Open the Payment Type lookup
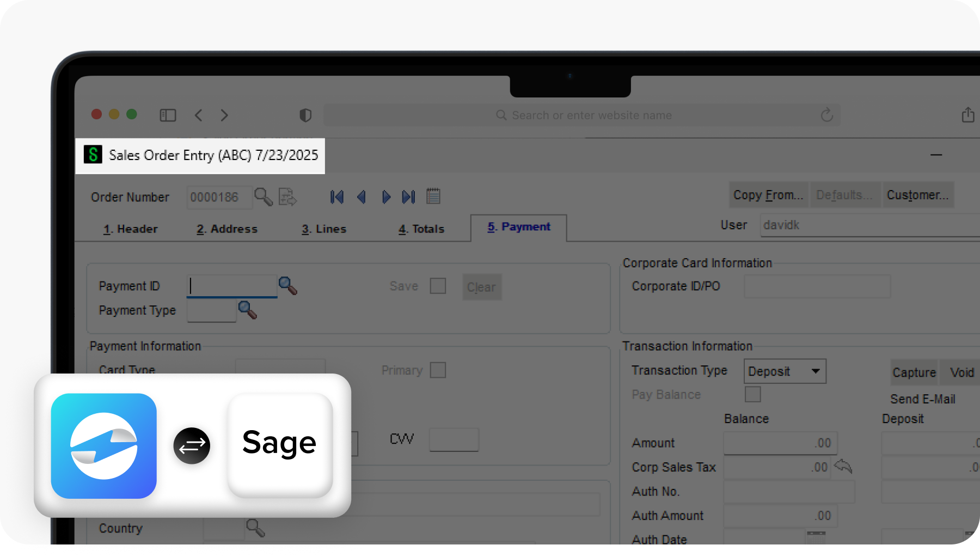Screen dimensions: 980x557 coord(248,310)
